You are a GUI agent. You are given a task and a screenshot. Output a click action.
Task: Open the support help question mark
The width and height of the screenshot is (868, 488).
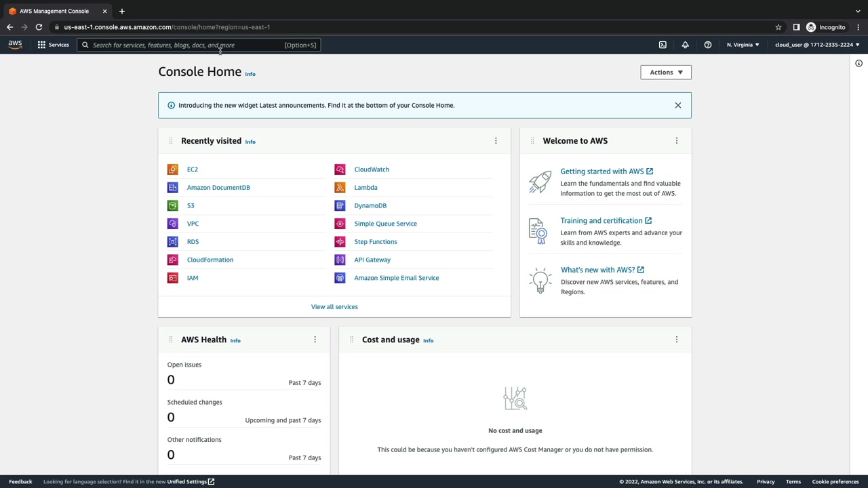[x=708, y=45]
